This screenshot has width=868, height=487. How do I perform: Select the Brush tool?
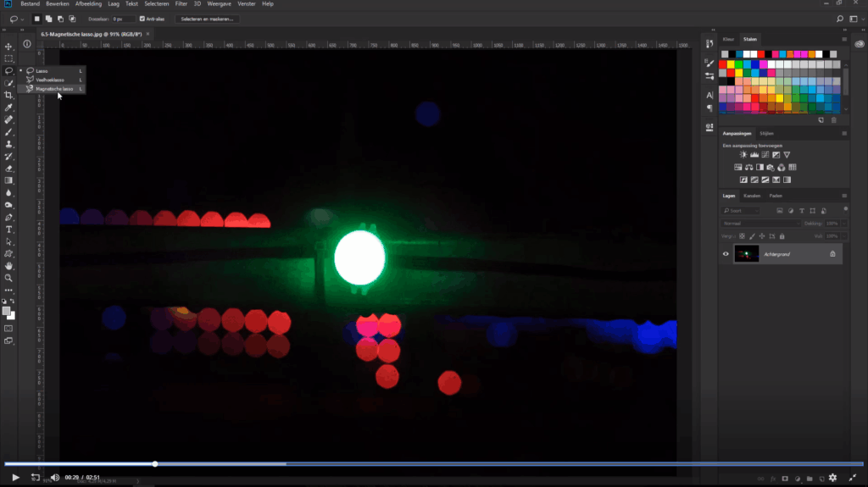[x=8, y=132]
